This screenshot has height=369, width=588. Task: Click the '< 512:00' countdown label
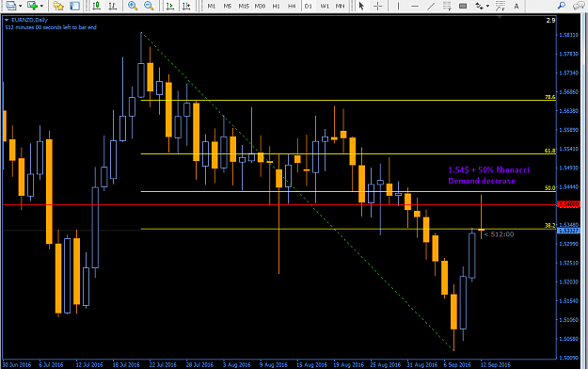click(x=500, y=234)
